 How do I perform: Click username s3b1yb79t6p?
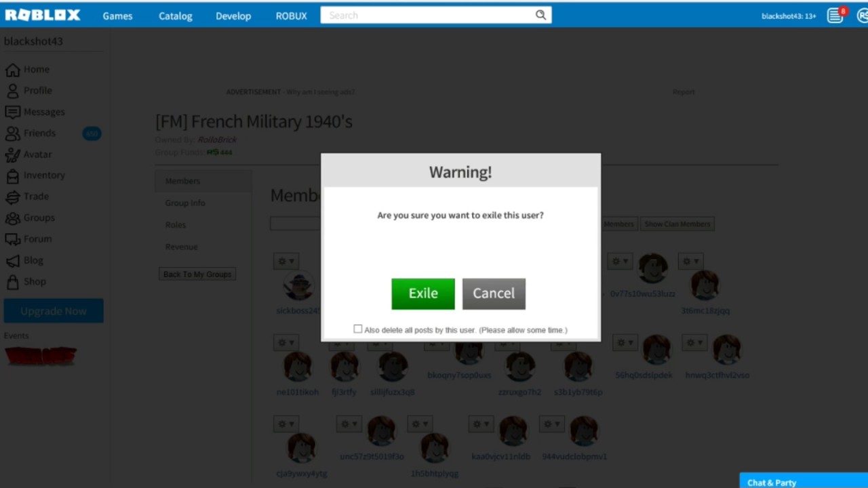click(578, 392)
